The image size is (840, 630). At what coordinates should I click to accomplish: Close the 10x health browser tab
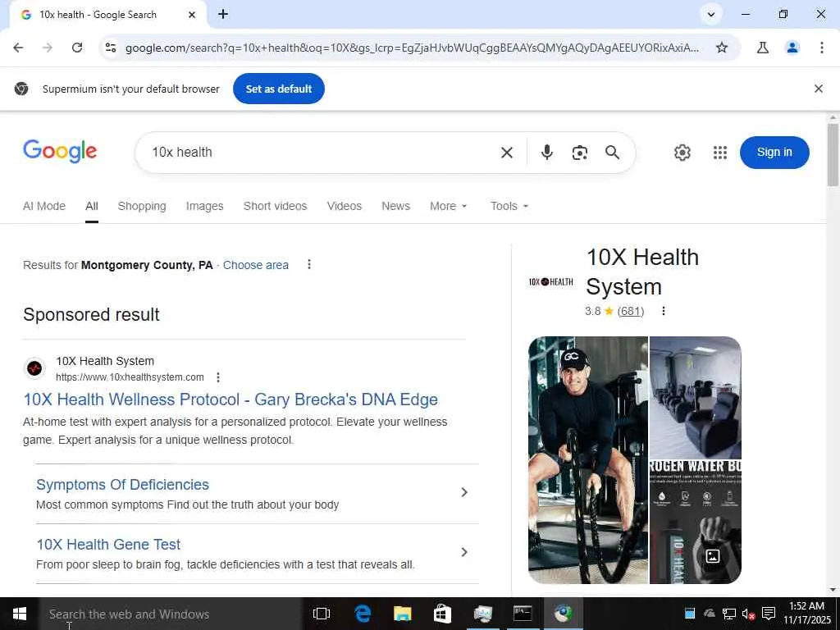[192, 15]
